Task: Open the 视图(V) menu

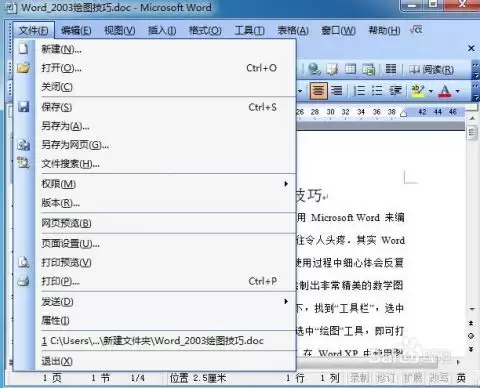Action: coord(119,31)
